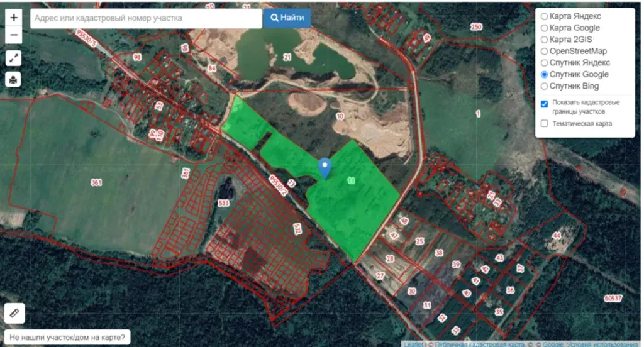Enable Тематическая карта checkbox

click(544, 123)
